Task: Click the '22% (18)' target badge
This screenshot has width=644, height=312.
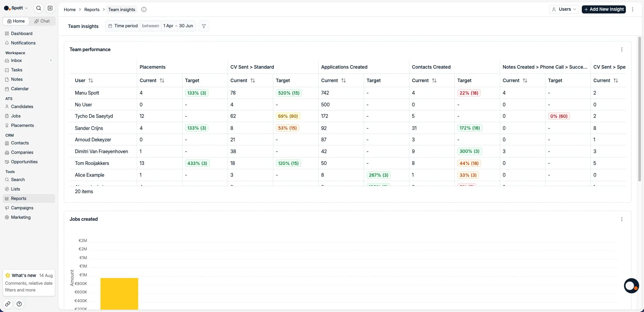Action: point(469,93)
